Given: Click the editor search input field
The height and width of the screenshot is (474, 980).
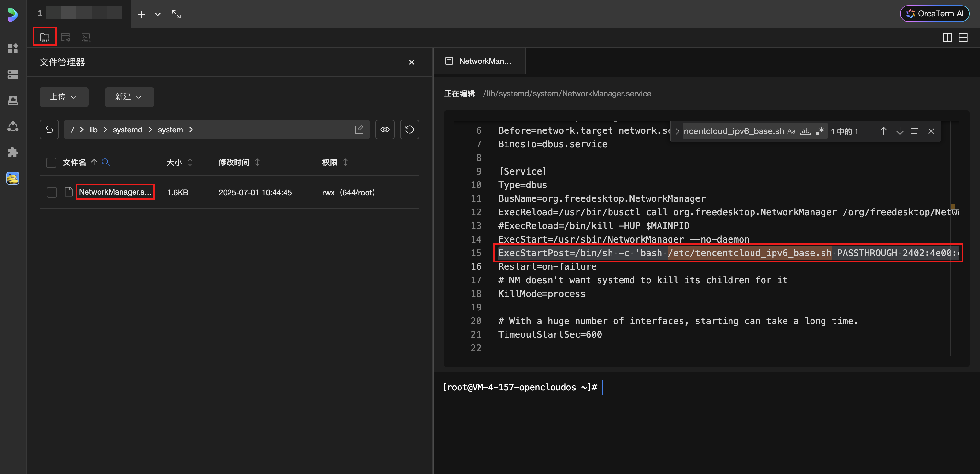Looking at the screenshot, I should point(733,131).
